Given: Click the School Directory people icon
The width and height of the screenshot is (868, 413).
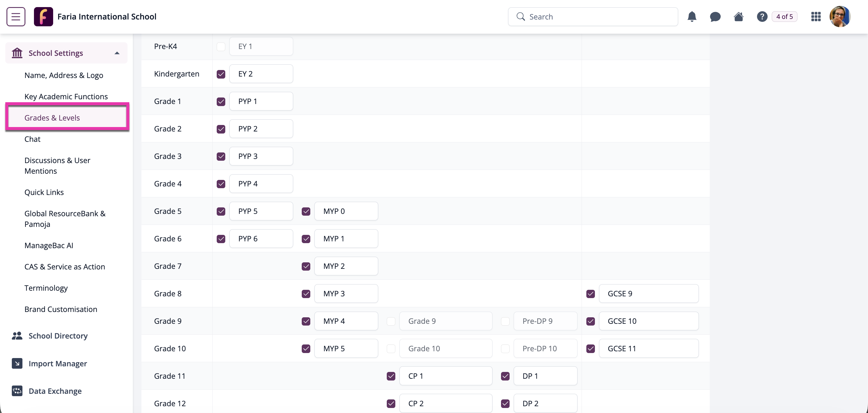Looking at the screenshot, I should pyautogui.click(x=17, y=336).
